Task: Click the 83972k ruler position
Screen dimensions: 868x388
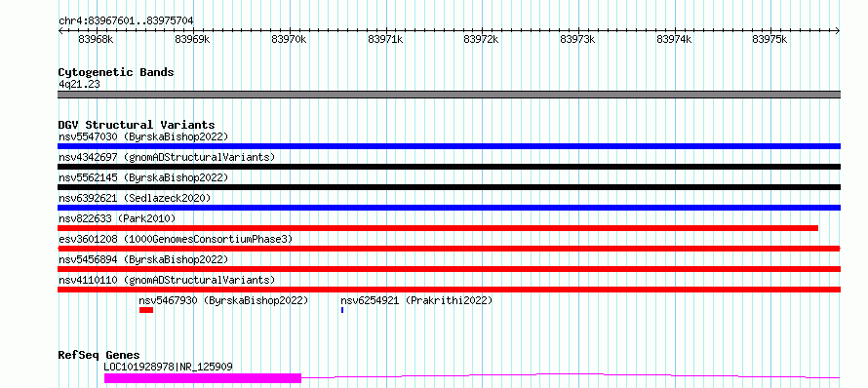Action: (481, 39)
